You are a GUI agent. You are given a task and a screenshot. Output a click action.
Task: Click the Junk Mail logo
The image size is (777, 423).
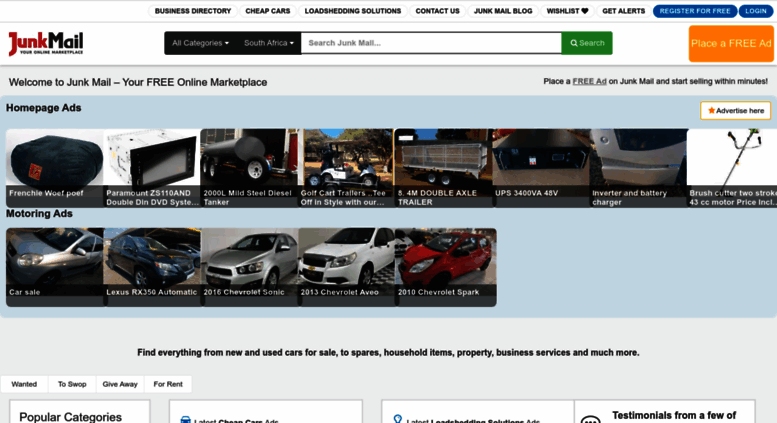point(46,44)
